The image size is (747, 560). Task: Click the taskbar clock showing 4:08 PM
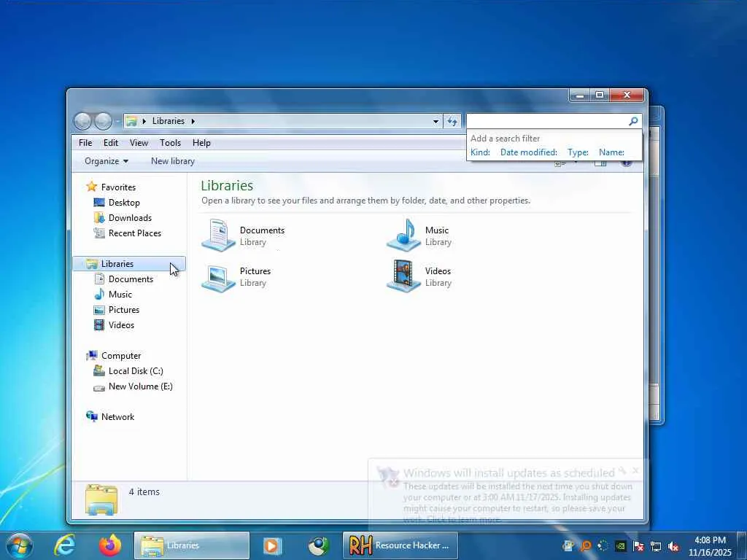click(710, 545)
